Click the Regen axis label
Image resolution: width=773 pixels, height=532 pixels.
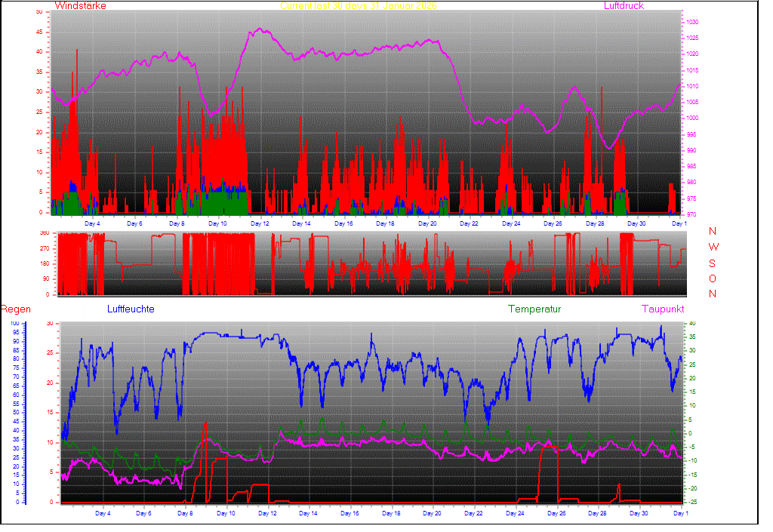point(15,309)
